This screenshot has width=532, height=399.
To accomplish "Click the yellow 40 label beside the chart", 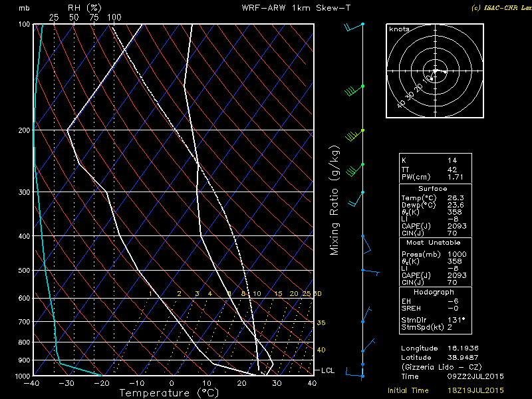I will click(321, 350).
